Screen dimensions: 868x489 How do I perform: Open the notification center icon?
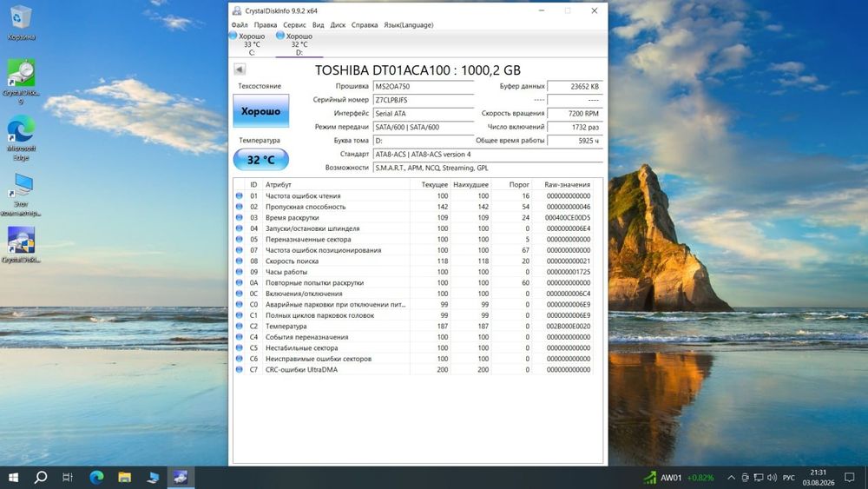pos(849,478)
